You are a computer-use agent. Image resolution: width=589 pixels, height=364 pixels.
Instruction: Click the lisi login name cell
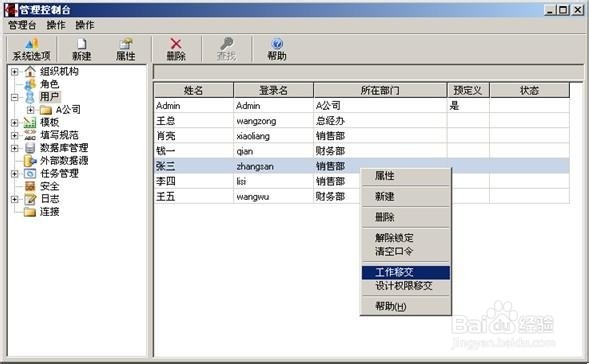[273, 181]
